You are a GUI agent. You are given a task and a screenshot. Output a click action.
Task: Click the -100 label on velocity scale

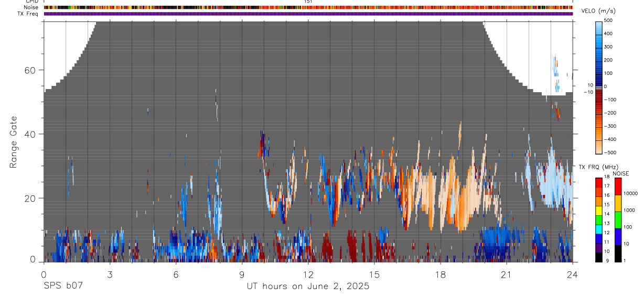611,100
